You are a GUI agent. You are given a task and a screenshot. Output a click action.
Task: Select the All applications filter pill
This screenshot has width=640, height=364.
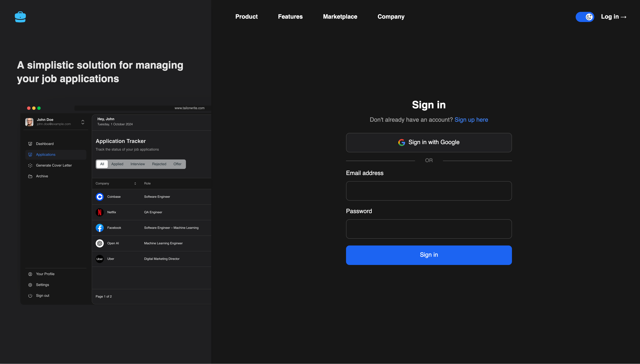tap(102, 164)
